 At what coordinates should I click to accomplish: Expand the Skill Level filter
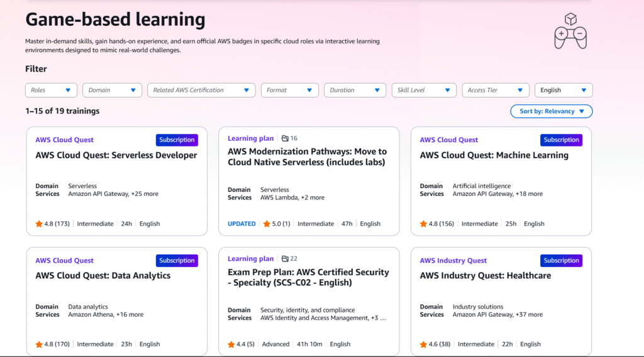(424, 91)
